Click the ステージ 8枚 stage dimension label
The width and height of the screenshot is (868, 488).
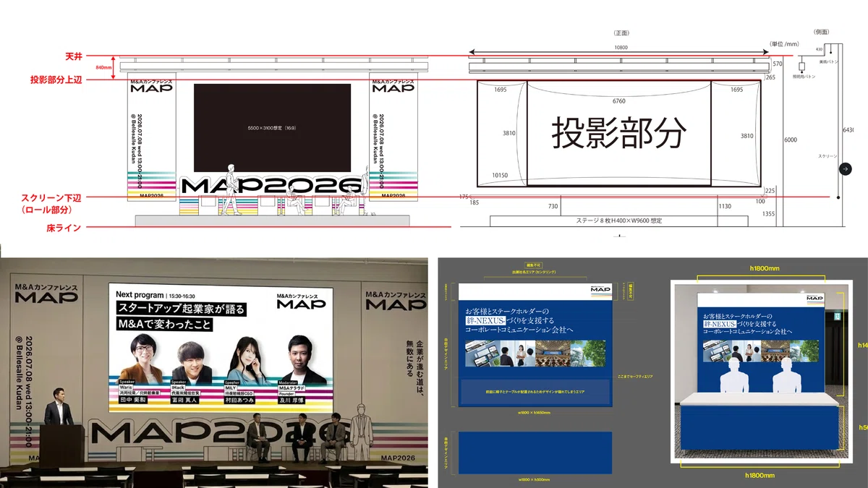click(618, 221)
